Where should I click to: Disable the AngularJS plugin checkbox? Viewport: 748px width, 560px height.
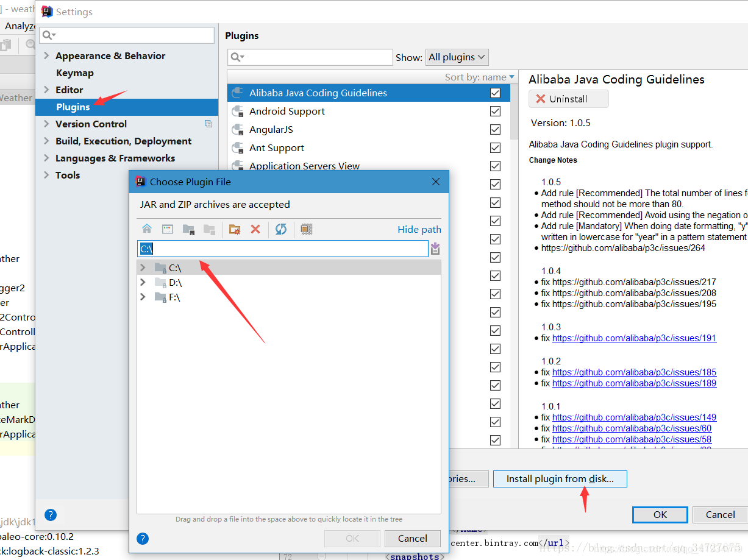(x=495, y=130)
